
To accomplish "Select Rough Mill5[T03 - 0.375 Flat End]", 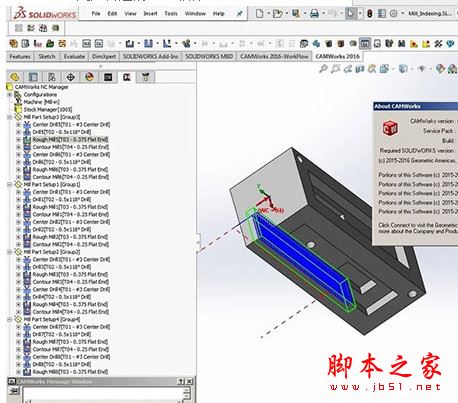I will pos(70,140).
